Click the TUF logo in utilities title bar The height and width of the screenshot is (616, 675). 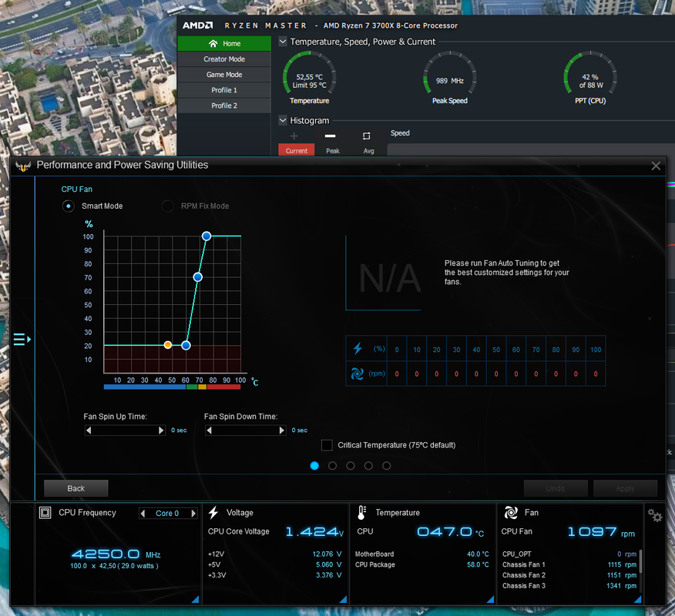[23, 166]
